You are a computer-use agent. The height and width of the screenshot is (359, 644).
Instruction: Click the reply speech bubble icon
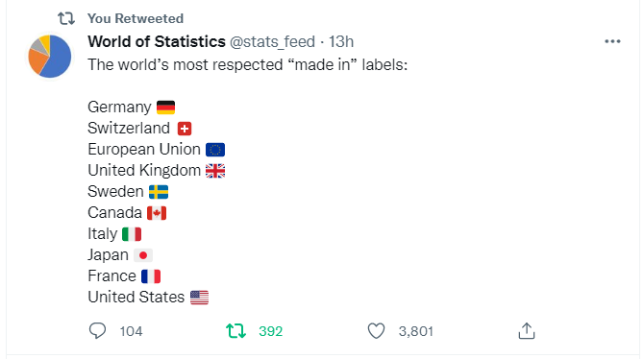97,331
